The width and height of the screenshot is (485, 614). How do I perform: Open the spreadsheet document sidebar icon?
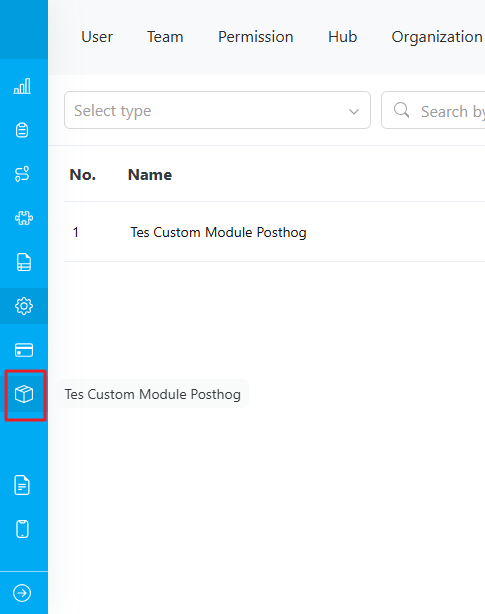[x=24, y=262]
